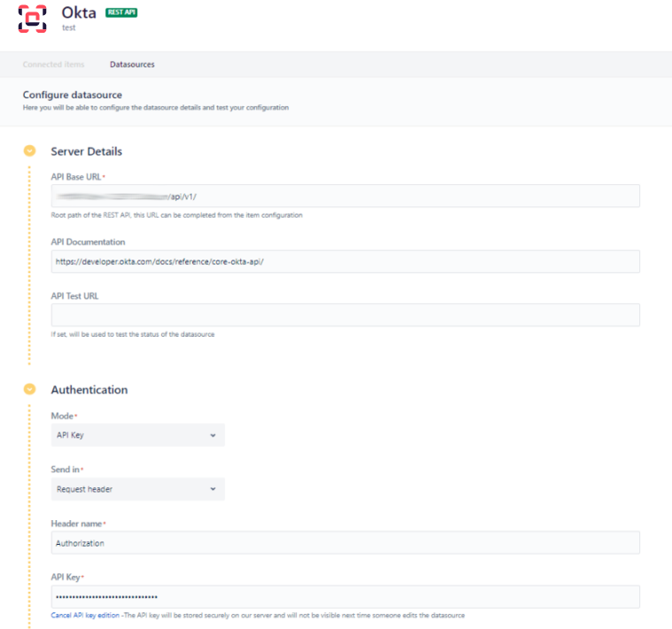Viewport: 672px width, 629px height.
Task: Click the Authentication section heading
Action: point(89,390)
